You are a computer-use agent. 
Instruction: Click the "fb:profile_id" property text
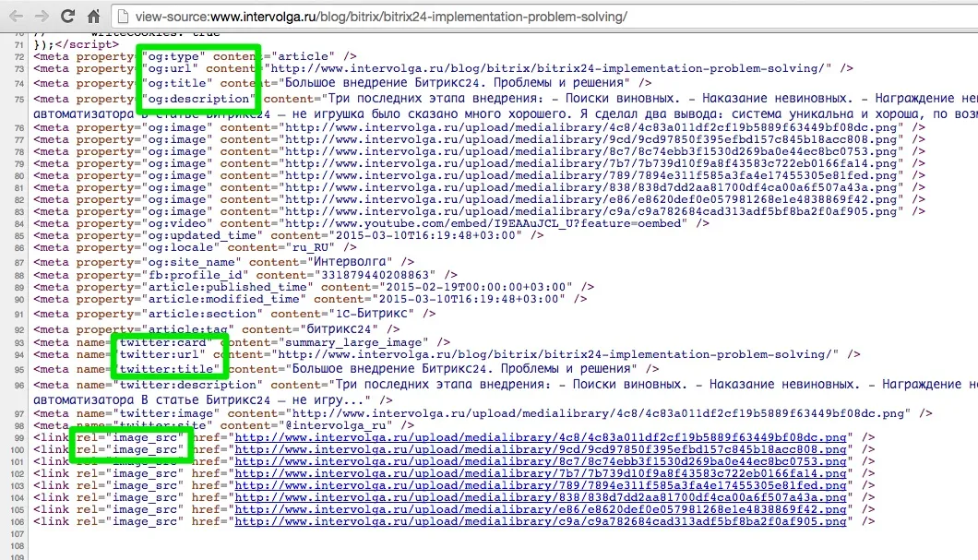(196, 275)
